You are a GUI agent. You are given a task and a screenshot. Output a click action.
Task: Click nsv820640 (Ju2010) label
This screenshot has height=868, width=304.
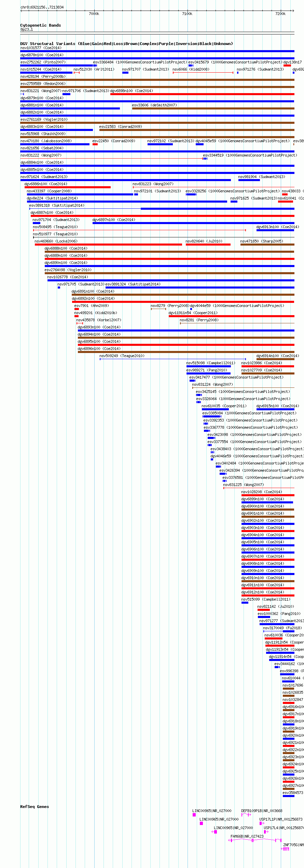[x=204, y=241]
